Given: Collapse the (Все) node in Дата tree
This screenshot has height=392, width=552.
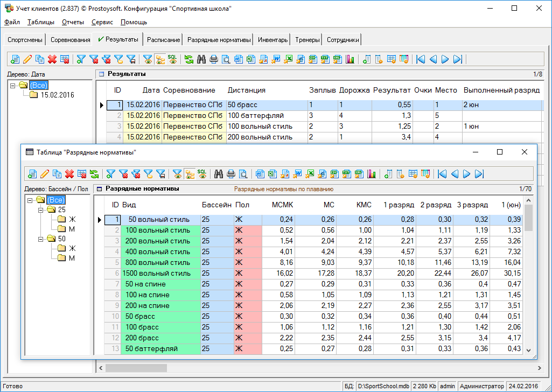Looking at the screenshot, I should pos(13,85).
